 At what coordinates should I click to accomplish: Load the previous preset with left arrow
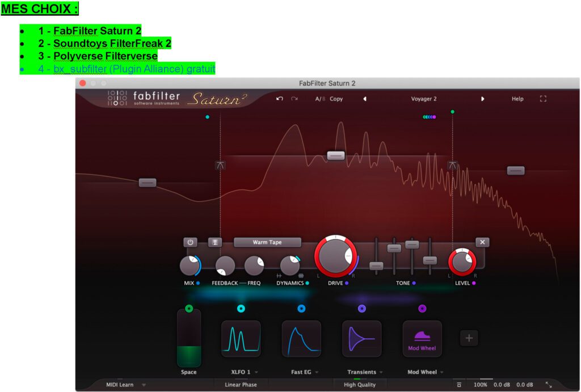pos(365,99)
